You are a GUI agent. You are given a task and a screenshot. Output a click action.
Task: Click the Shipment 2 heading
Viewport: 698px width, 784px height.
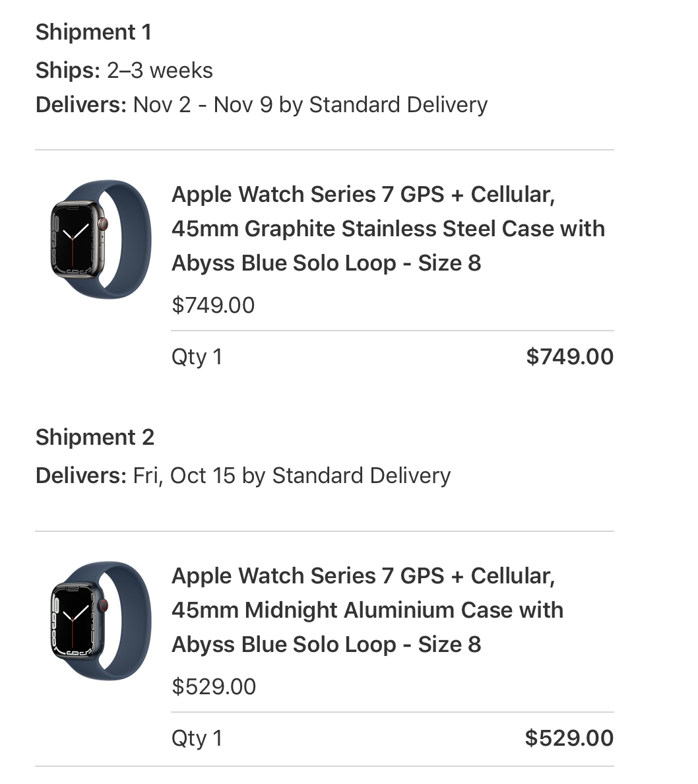click(x=95, y=437)
